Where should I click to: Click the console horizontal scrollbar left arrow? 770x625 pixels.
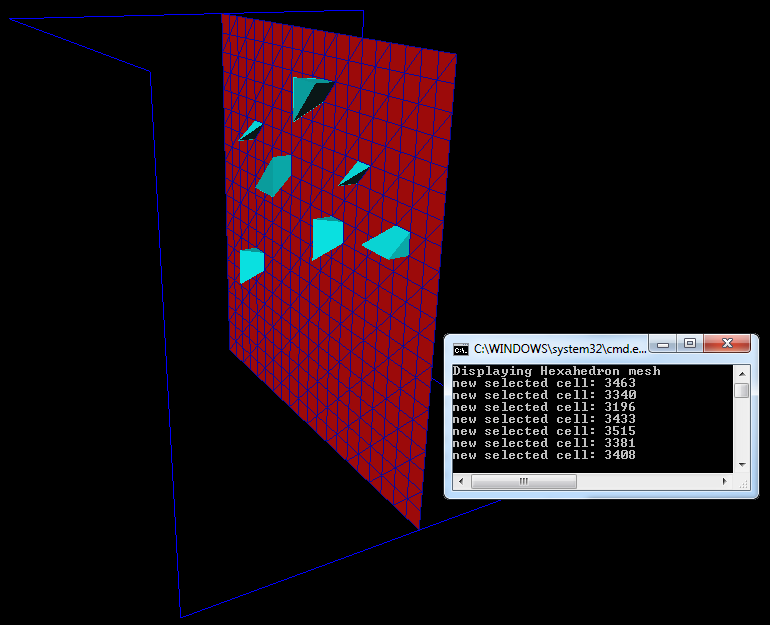(460, 482)
